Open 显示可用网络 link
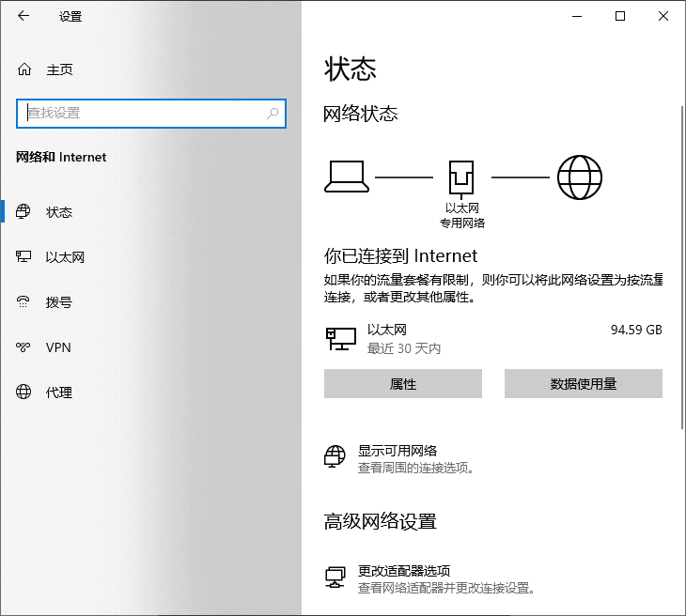The height and width of the screenshot is (616, 686). pos(398,451)
